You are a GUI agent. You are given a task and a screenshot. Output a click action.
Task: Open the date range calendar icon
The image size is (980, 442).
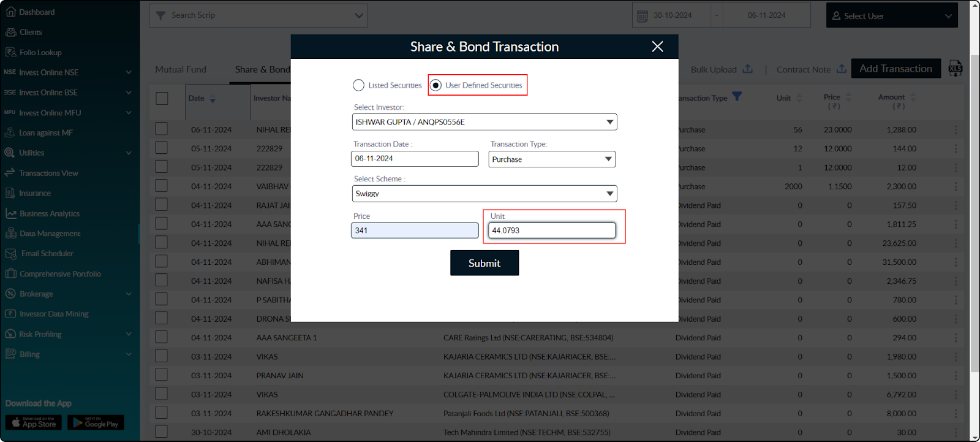[643, 16]
